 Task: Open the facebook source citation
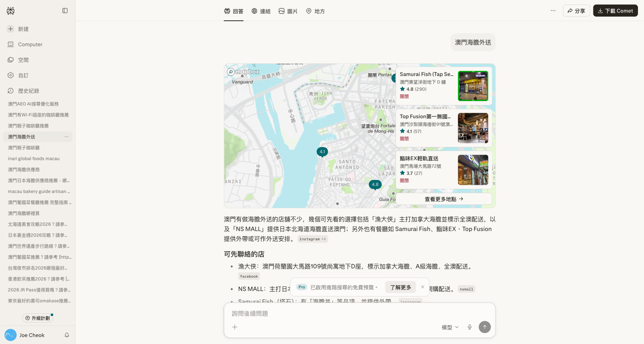pyautogui.click(x=249, y=276)
